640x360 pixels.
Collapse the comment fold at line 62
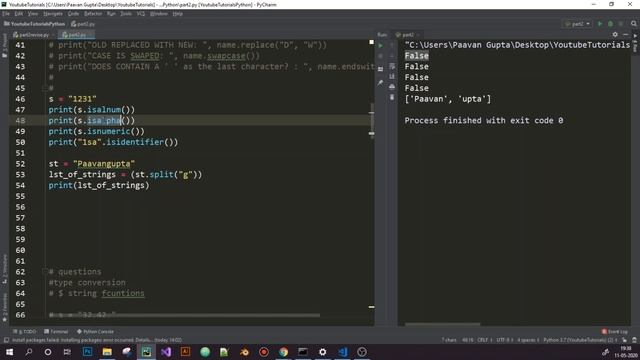(44, 271)
